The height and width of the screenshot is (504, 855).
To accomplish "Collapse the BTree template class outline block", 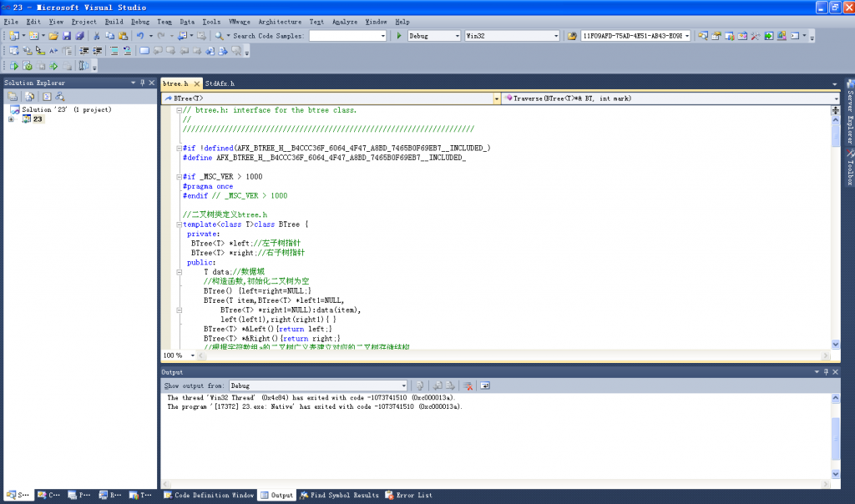I will point(178,224).
